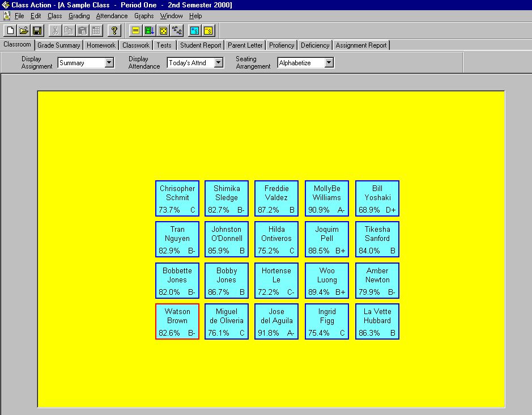Click the Help question mark icon
Image resolution: width=532 pixels, height=415 pixels.
click(x=114, y=31)
